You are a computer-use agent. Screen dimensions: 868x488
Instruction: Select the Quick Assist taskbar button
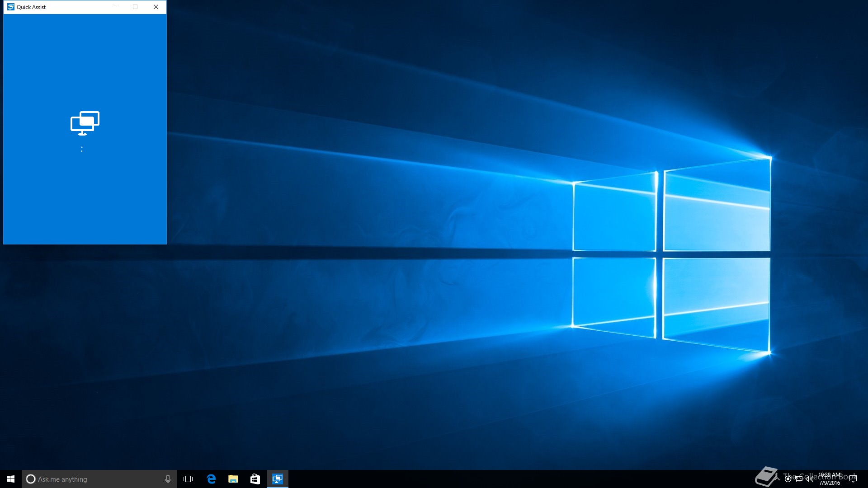click(277, 479)
